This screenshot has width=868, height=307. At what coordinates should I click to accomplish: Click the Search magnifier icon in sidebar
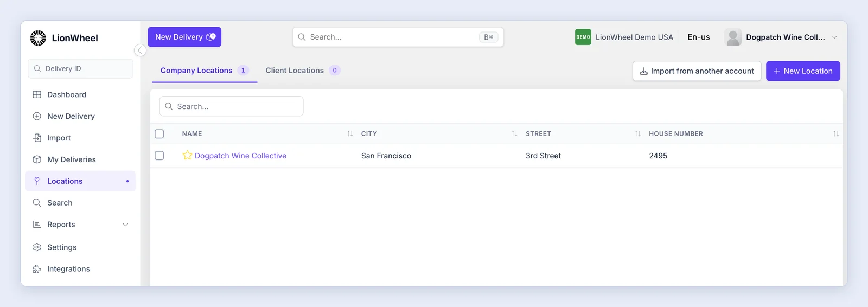pyautogui.click(x=37, y=203)
